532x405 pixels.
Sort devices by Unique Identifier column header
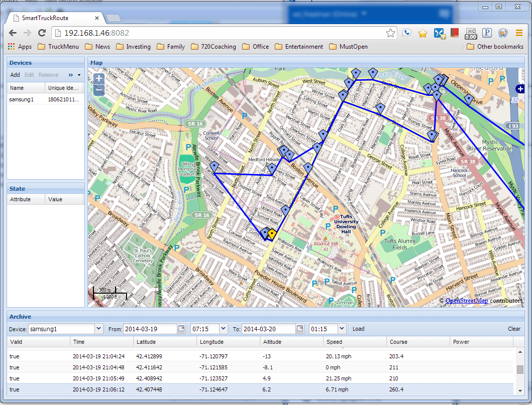pos(64,88)
